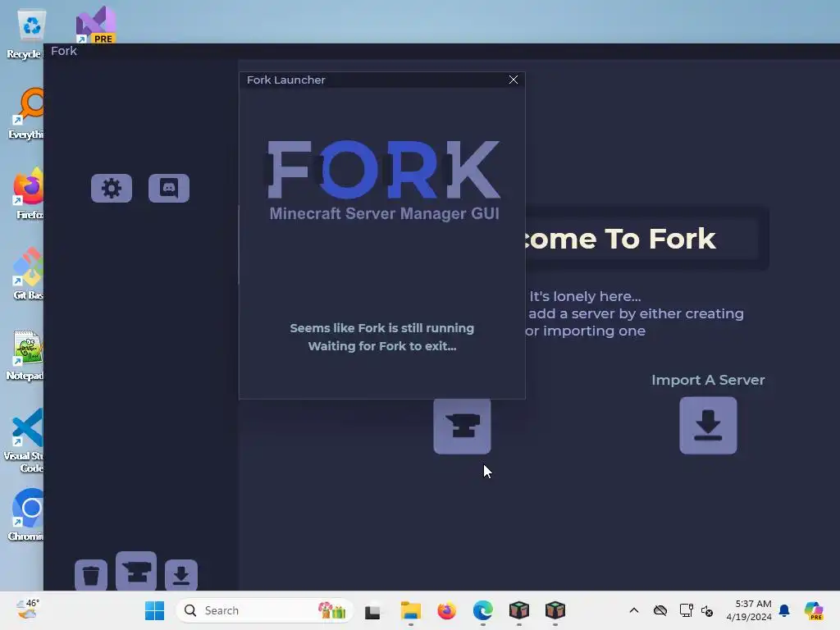
Task: Open the Copilot preview taskbar icon
Action: (814, 610)
